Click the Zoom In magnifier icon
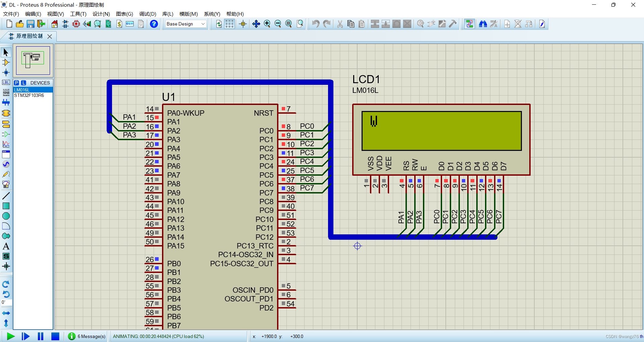The height and width of the screenshot is (342, 644). (x=267, y=24)
